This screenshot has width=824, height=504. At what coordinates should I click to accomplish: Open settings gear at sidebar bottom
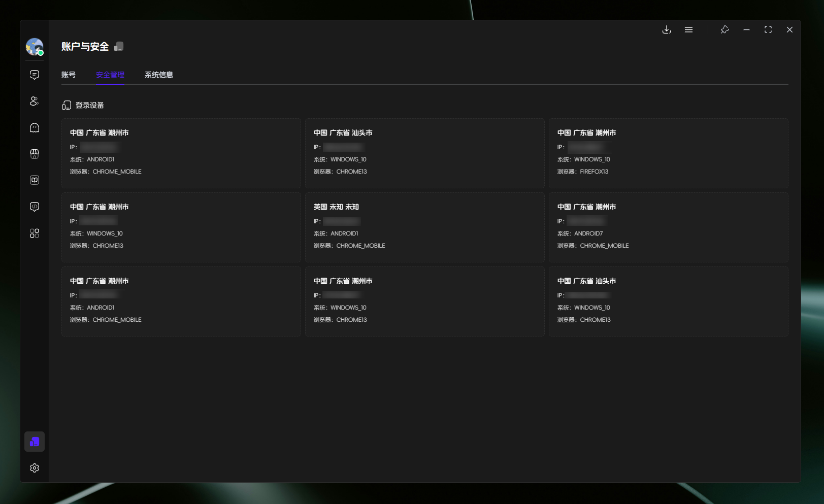(x=35, y=468)
